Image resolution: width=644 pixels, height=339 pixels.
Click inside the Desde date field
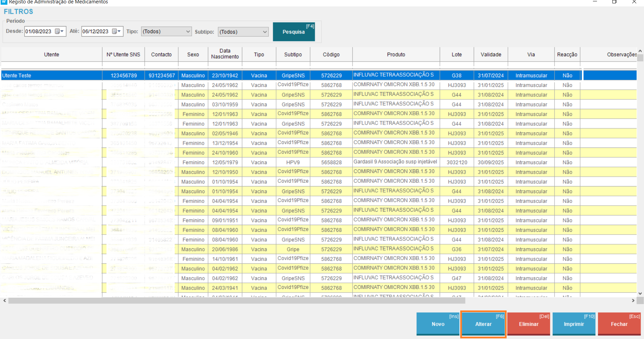[38, 32]
